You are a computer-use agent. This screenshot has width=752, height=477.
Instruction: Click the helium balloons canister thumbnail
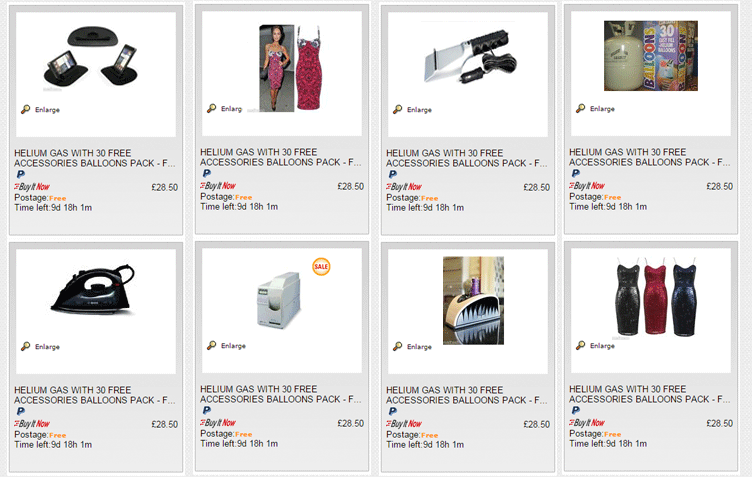pyautogui.click(x=650, y=56)
